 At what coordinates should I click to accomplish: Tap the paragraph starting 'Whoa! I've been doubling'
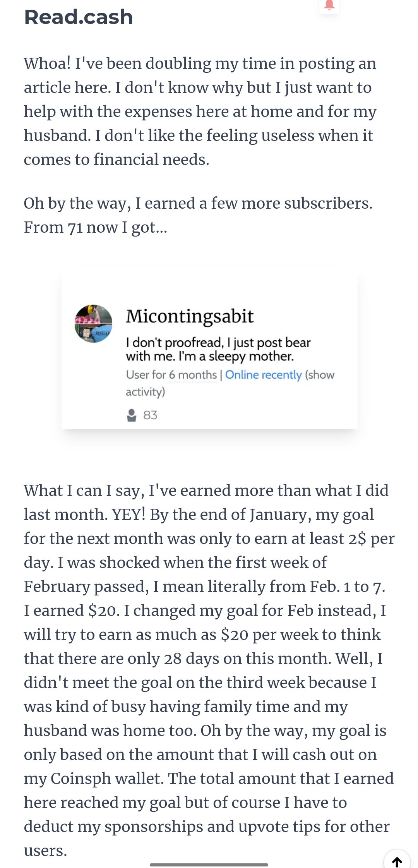pos(200,112)
